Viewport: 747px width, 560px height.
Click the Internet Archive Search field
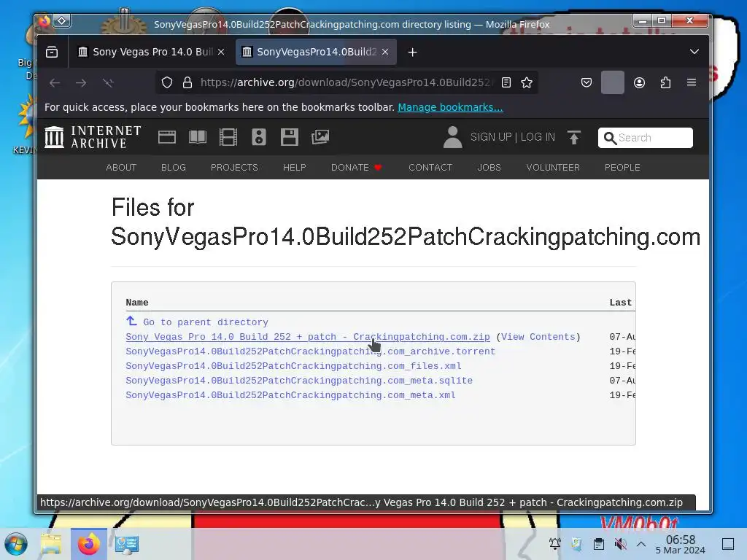(645, 138)
